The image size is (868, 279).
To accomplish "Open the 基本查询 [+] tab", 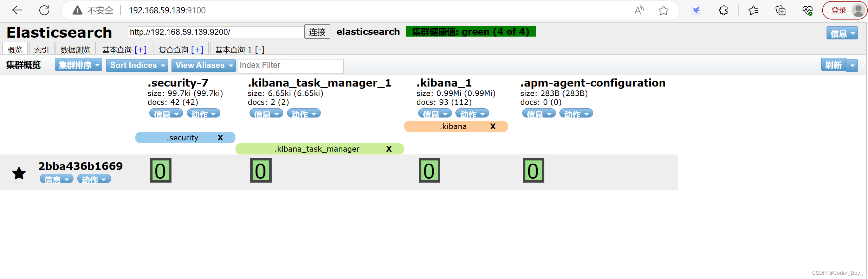I will click(124, 49).
